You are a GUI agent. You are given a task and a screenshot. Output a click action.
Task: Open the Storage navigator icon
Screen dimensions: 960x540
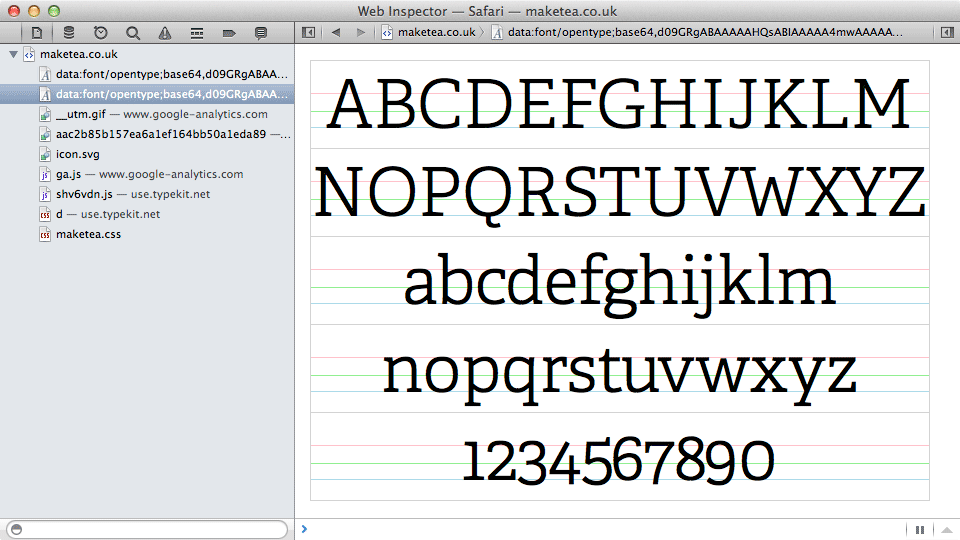point(69,33)
